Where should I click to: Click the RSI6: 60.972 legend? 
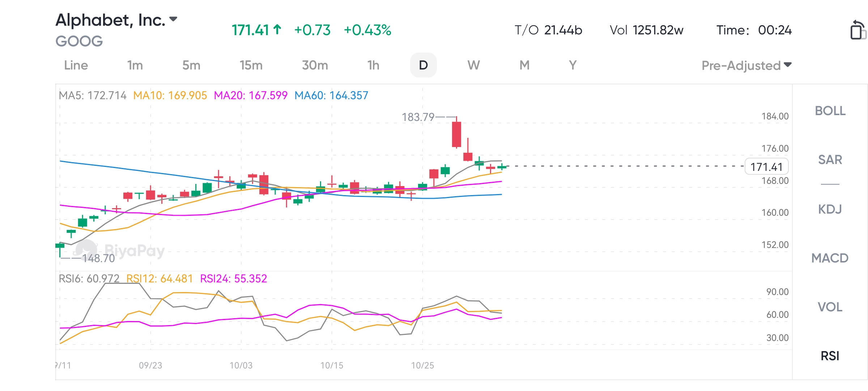tap(89, 279)
